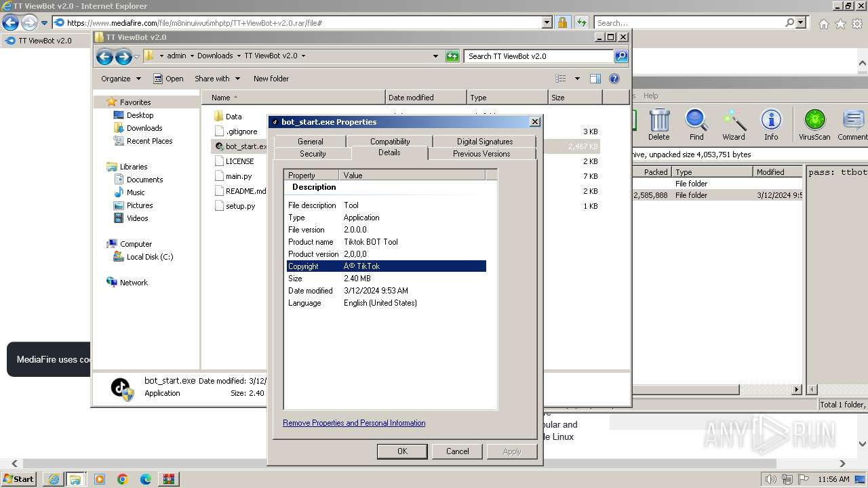Click WinRAR horizontal scrollbar right arrow
This screenshot has width=868, height=488.
click(x=797, y=390)
